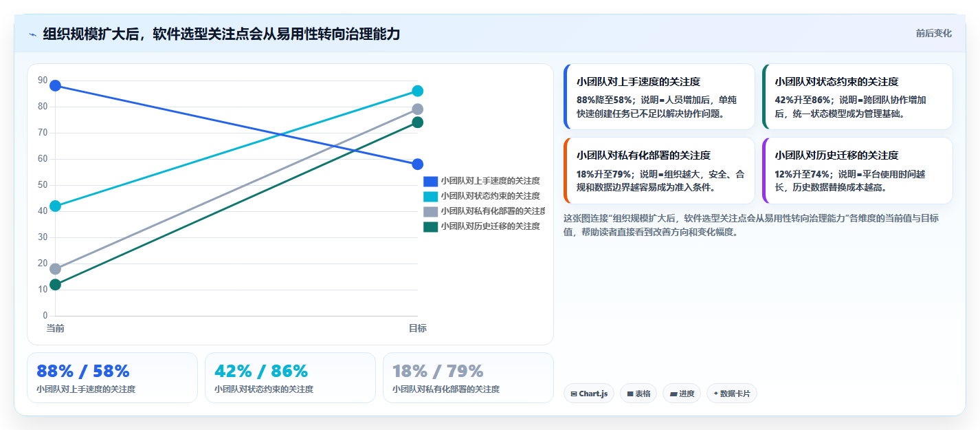Open the 18% / 79% stat card

point(468,378)
